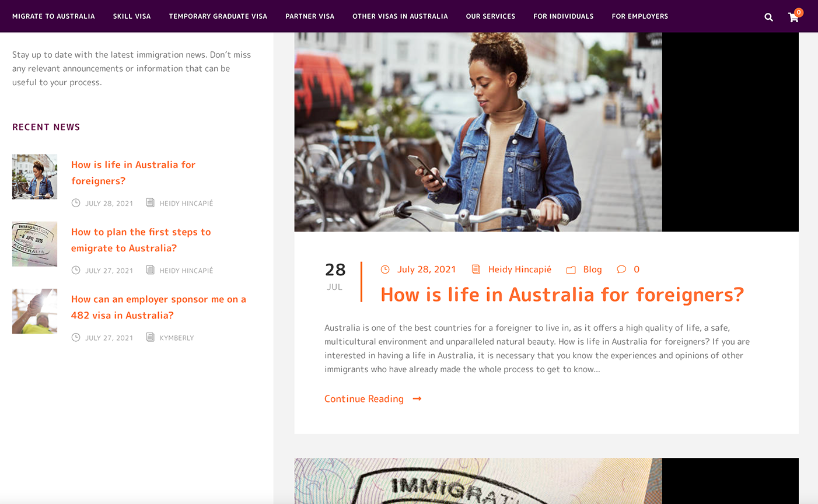Click the featured image of woman with bicycle
This screenshot has width=818, height=504.
click(x=478, y=132)
